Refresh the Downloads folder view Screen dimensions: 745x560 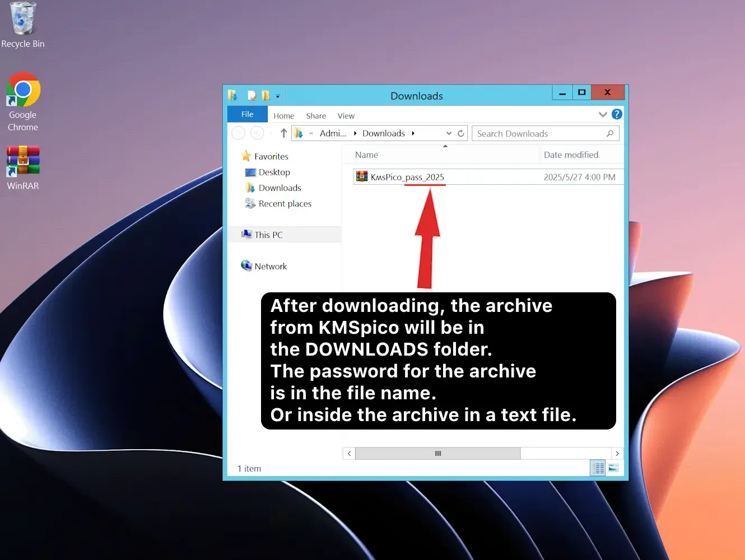tap(460, 133)
